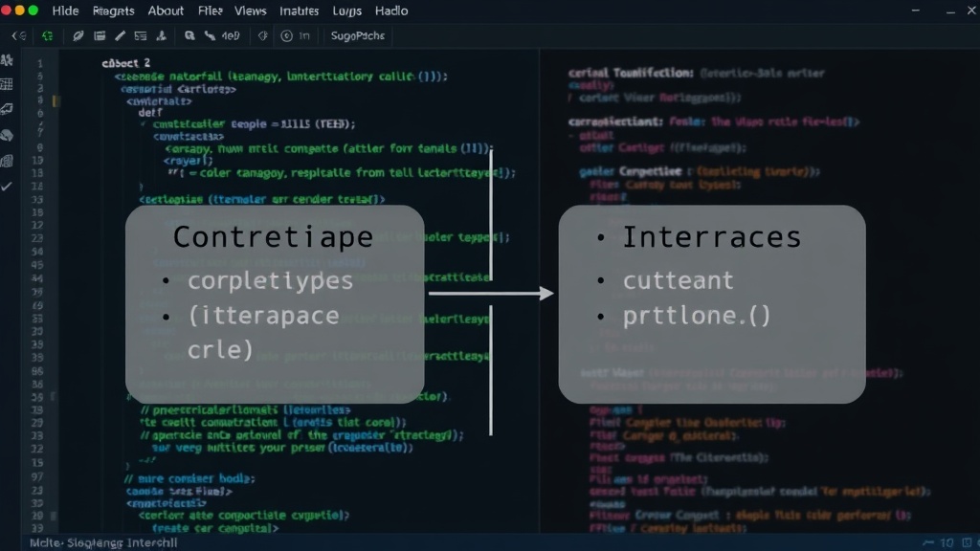Click the panel layout icon beside the feather

[100, 35]
